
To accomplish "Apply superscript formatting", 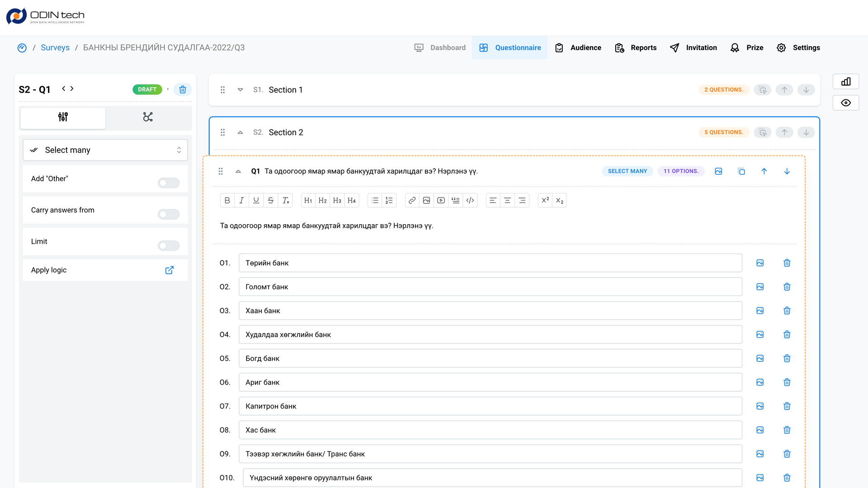I will [545, 200].
